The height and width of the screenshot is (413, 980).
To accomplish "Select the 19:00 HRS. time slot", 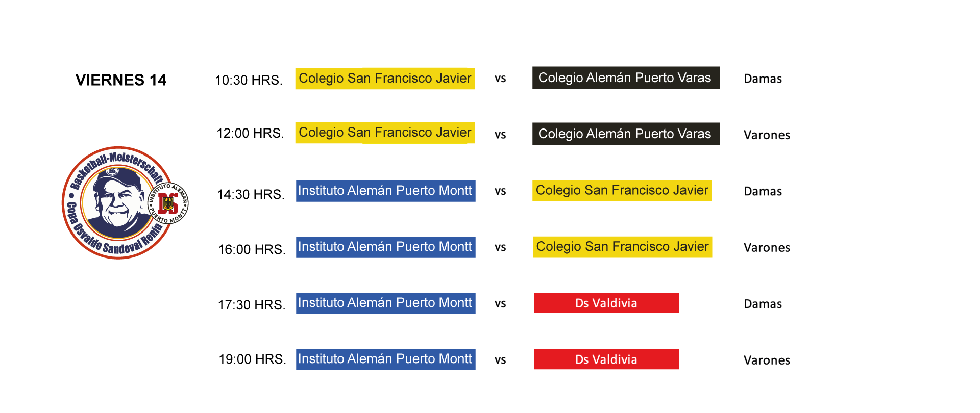I will (x=252, y=359).
